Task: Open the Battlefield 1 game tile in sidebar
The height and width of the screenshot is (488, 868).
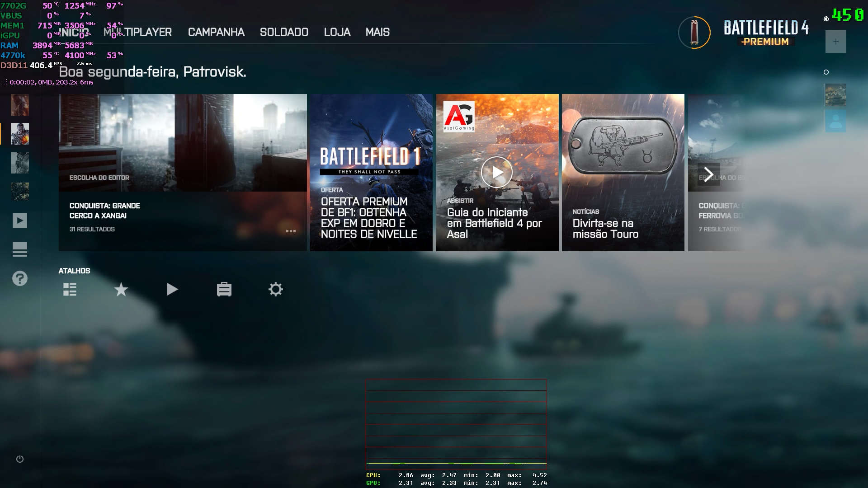Action: coord(20,105)
